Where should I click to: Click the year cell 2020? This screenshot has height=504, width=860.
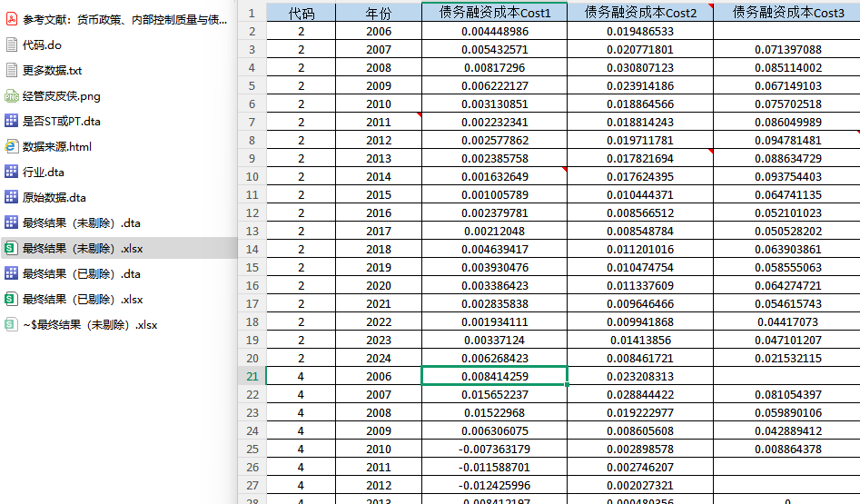point(379,285)
